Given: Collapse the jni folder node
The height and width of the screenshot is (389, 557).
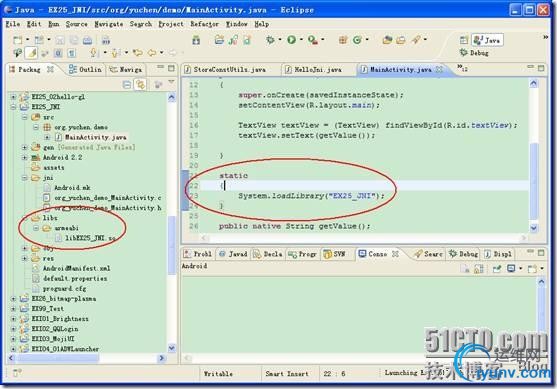Looking at the screenshot, I should coord(25,178).
